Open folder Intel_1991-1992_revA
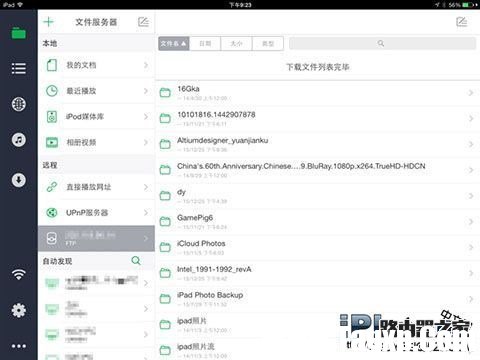This screenshot has width=480, height=360. click(x=318, y=273)
